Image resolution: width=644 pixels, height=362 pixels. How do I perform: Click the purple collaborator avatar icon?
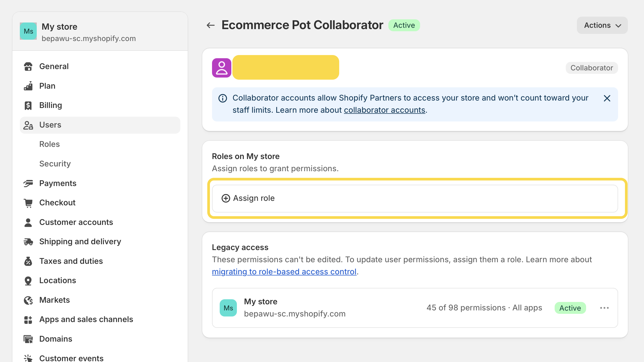(x=222, y=68)
